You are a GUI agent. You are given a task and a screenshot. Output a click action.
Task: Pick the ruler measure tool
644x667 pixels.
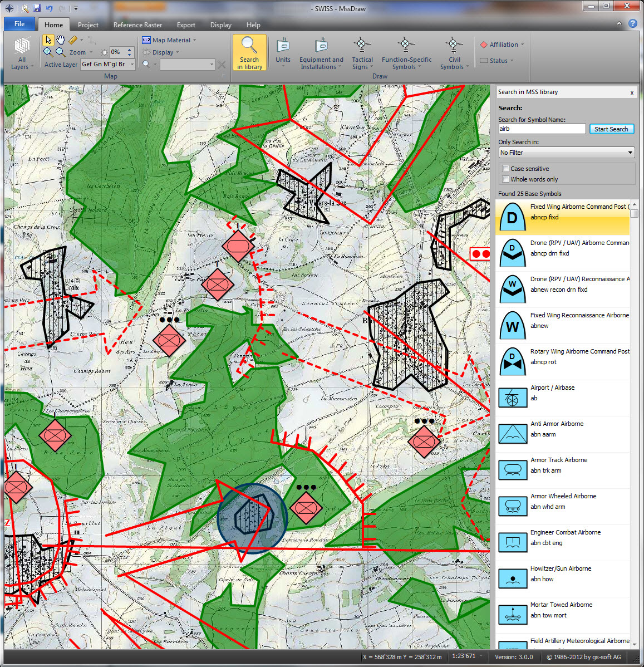point(73,40)
